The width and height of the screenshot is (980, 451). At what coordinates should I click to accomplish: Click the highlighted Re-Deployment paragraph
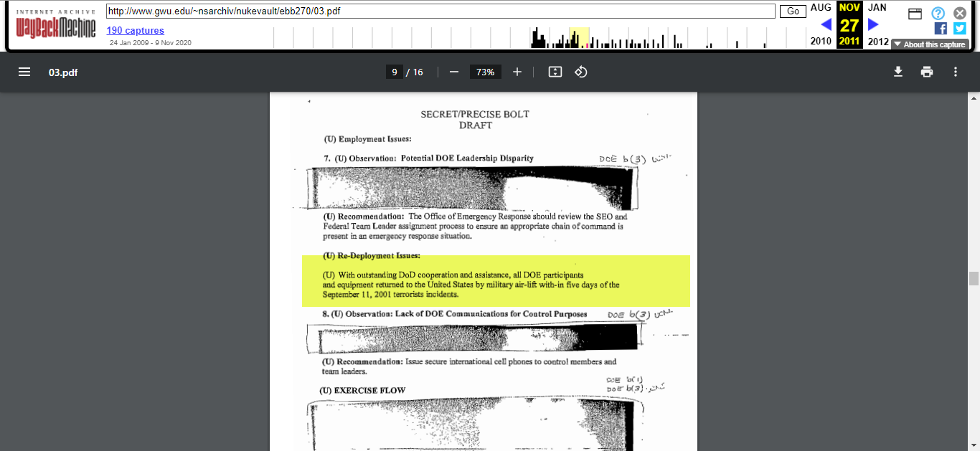click(471, 285)
